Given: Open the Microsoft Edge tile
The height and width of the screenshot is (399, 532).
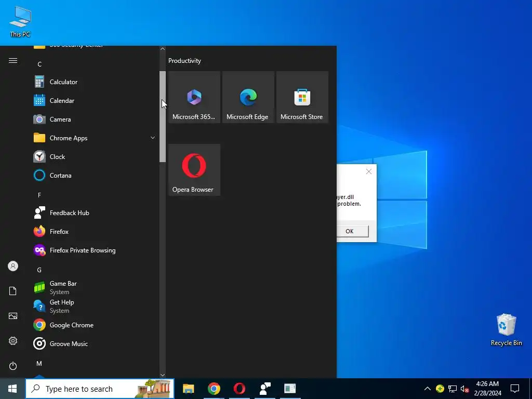Looking at the screenshot, I should [x=248, y=97].
